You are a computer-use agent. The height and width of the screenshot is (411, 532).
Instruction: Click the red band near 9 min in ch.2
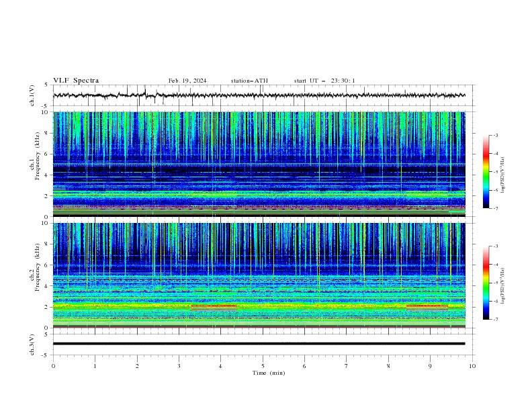pos(427,306)
